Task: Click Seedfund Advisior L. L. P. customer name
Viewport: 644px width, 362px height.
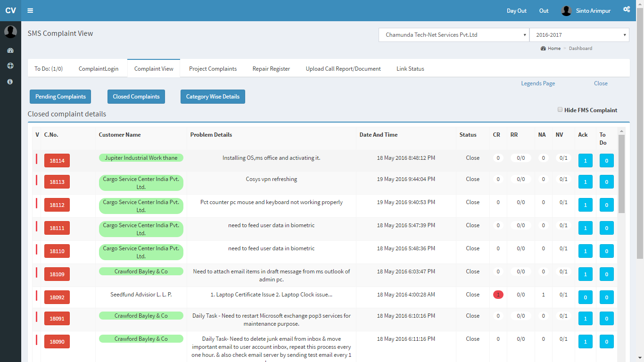Action: pyautogui.click(x=141, y=295)
